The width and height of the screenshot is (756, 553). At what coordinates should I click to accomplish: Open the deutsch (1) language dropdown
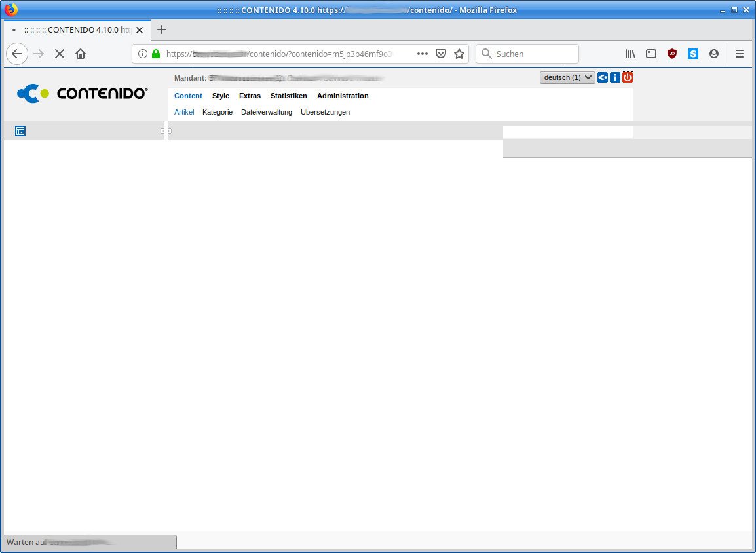(567, 77)
